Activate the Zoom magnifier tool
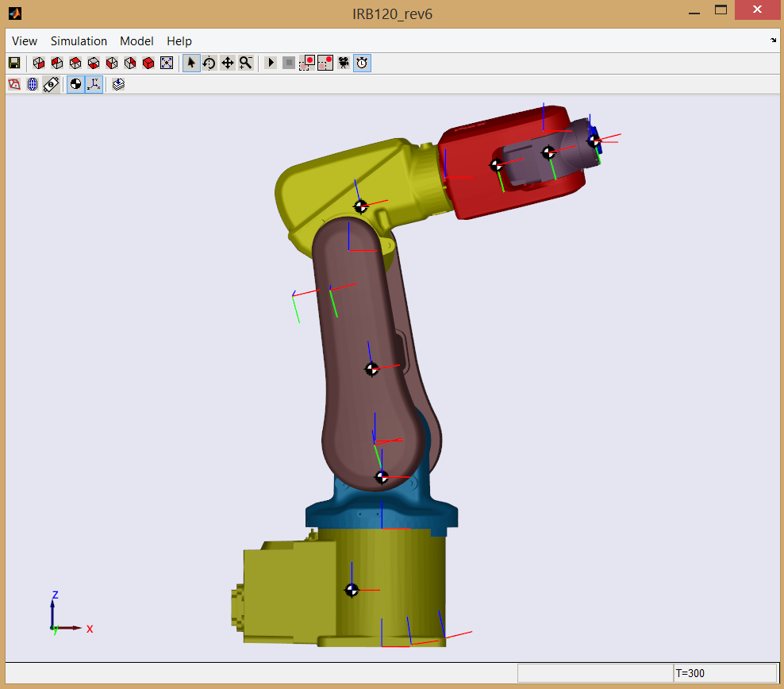Screen dimensions: 784x689 click(x=245, y=63)
